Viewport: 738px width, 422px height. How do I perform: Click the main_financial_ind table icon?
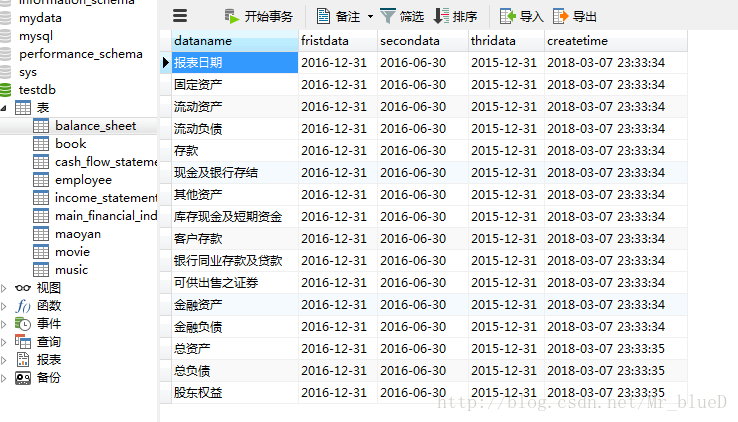(x=41, y=216)
